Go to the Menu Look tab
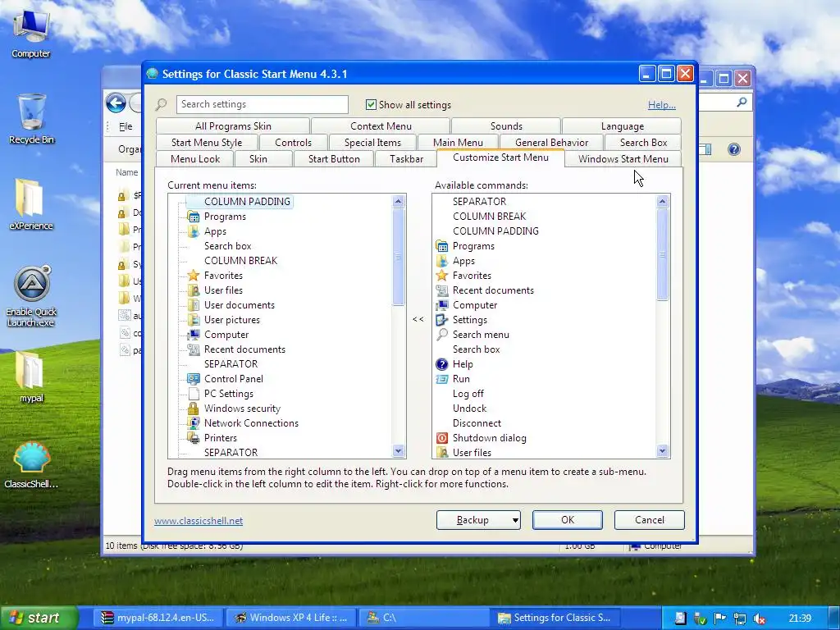The height and width of the screenshot is (630, 840). click(x=195, y=158)
